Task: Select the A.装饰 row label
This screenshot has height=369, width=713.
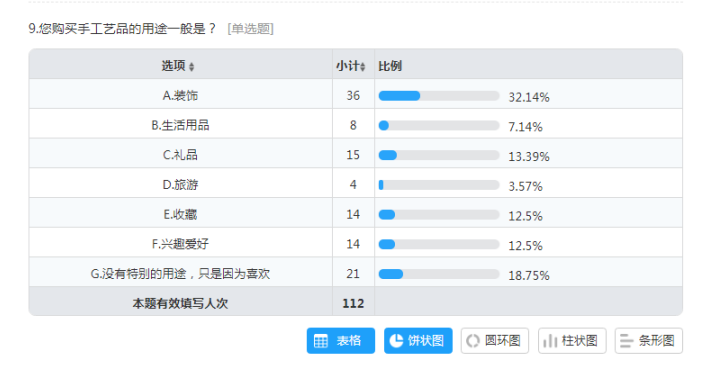Action: click(x=181, y=96)
